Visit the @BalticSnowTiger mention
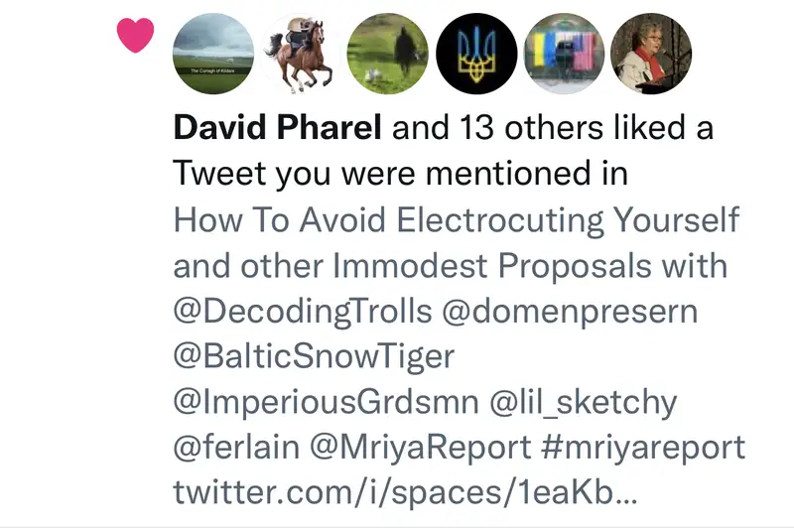 (x=315, y=357)
